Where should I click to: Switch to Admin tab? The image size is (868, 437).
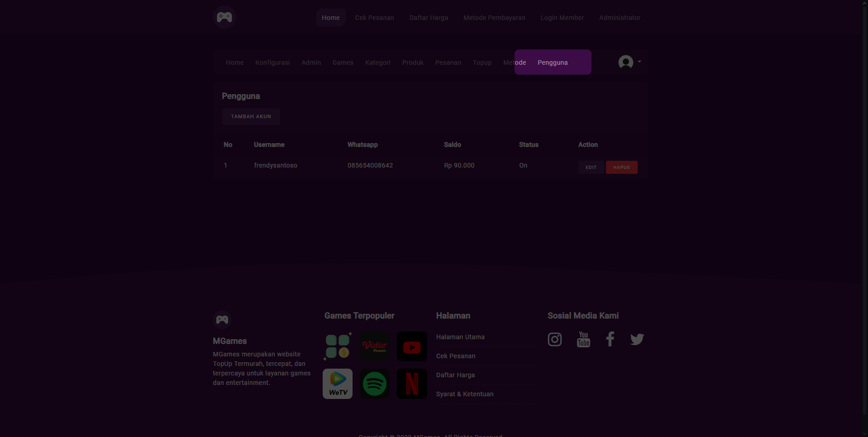click(x=311, y=62)
